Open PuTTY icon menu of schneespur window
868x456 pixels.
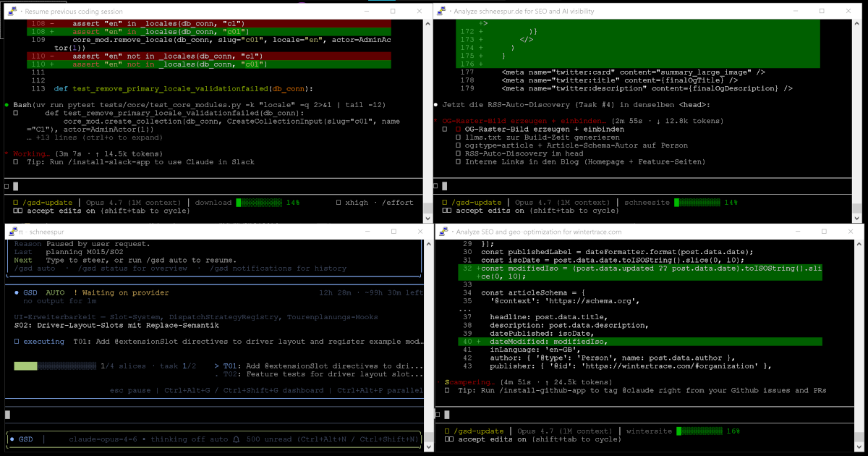click(x=14, y=232)
